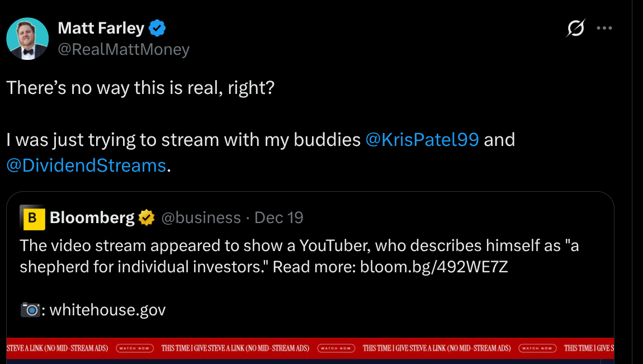Click the Bloomberg account name

tap(92, 218)
